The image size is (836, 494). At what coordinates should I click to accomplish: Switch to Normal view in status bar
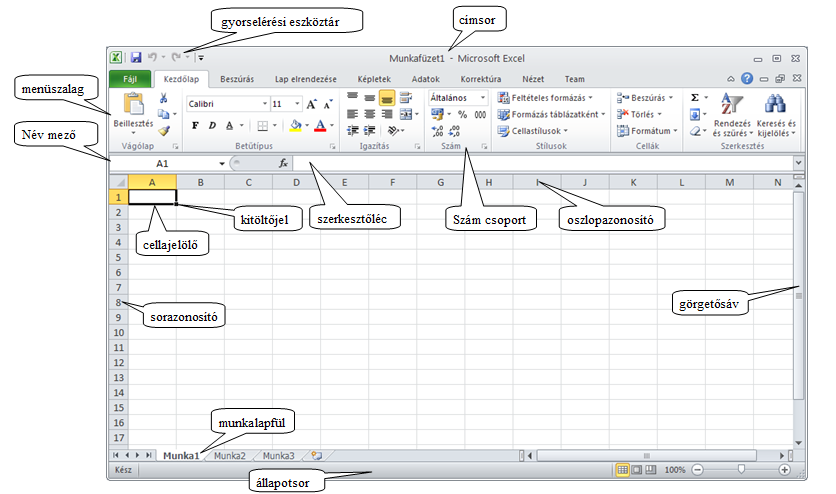[622, 470]
